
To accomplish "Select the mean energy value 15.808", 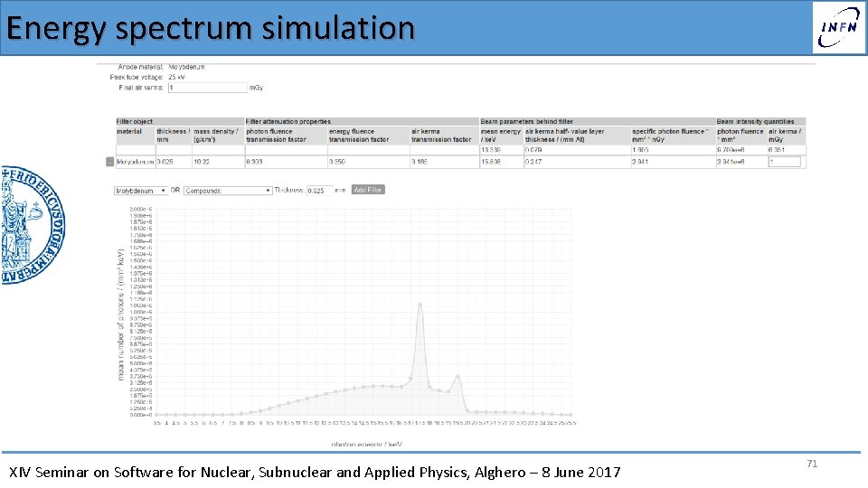I will pos(490,162).
